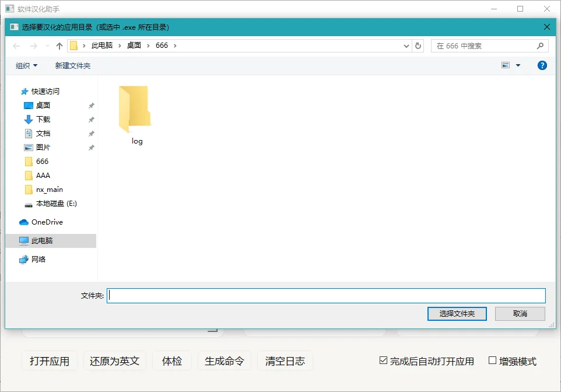Toggle 完成后自动打开应用 checkbox
The image size is (561, 392).
tap(383, 360)
